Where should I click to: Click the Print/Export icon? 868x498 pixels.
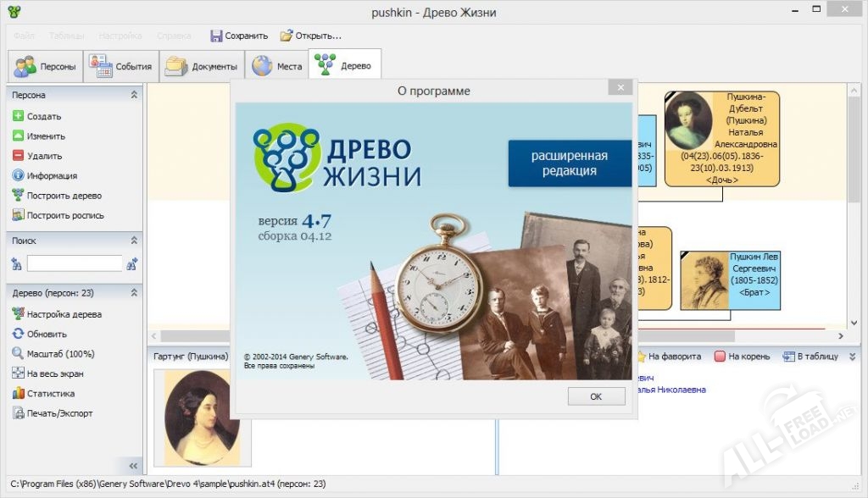point(18,413)
